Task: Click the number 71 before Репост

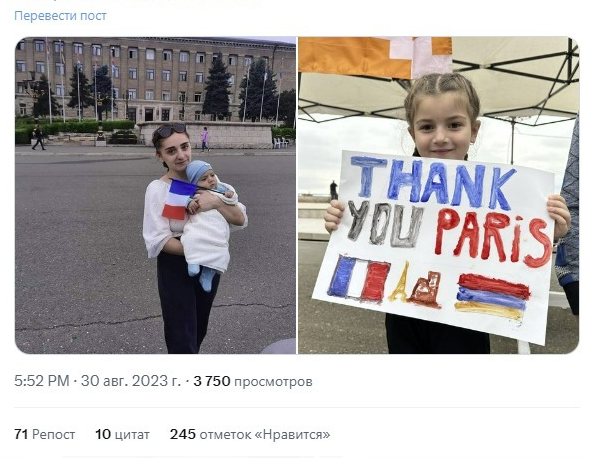Action: click(21, 434)
